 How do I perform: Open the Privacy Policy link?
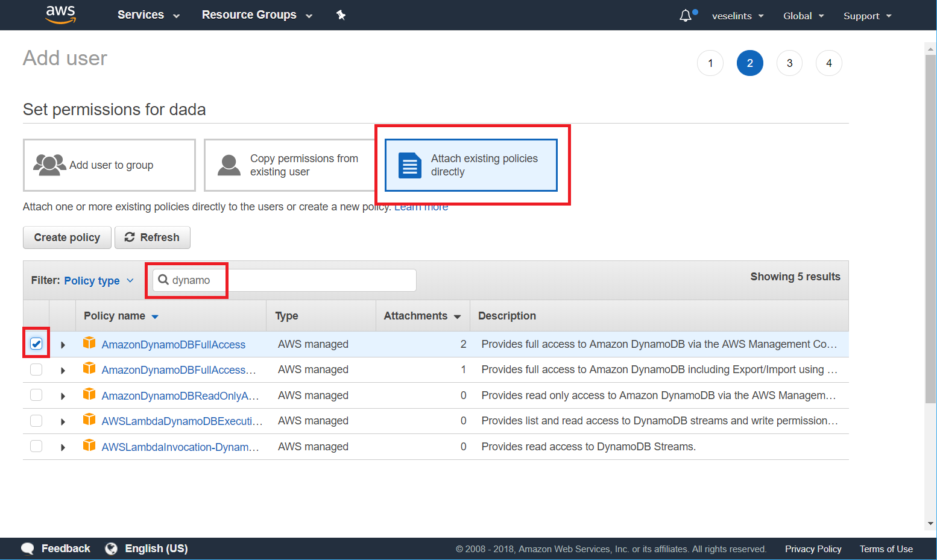(813, 549)
